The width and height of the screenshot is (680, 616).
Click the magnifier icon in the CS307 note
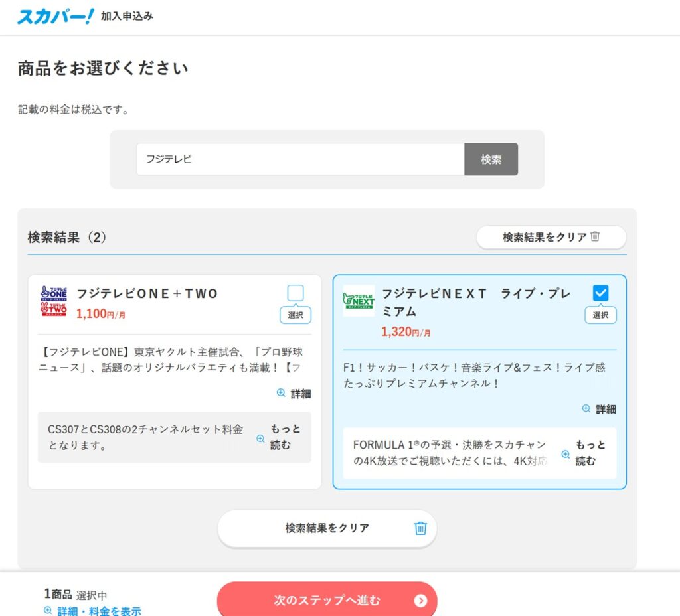click(x=260, y=439)
